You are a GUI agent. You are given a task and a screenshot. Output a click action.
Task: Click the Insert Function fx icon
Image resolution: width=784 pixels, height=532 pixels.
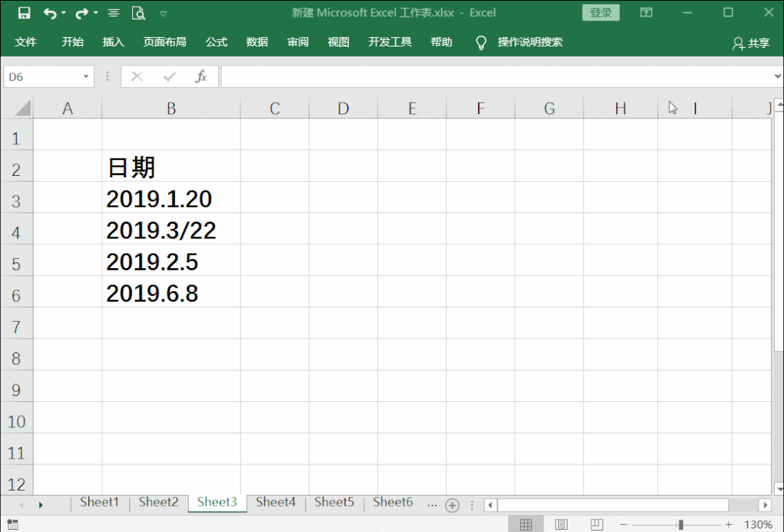(201, 76)
